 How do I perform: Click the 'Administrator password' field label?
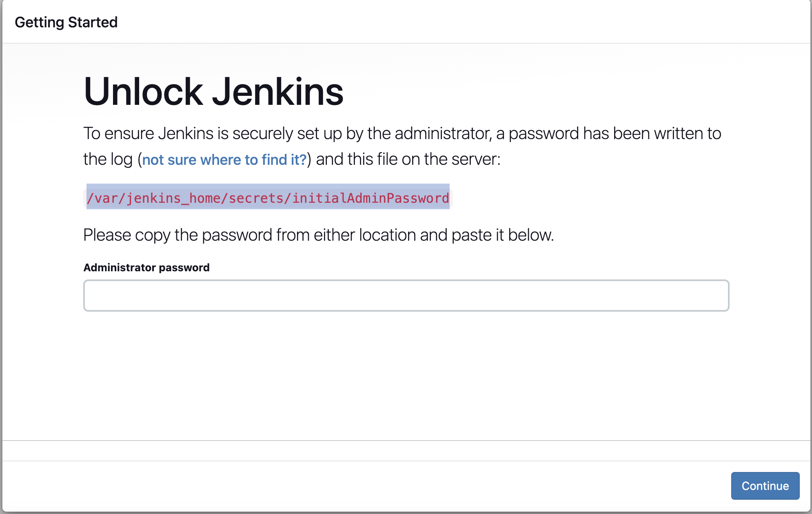click(146, 267)
